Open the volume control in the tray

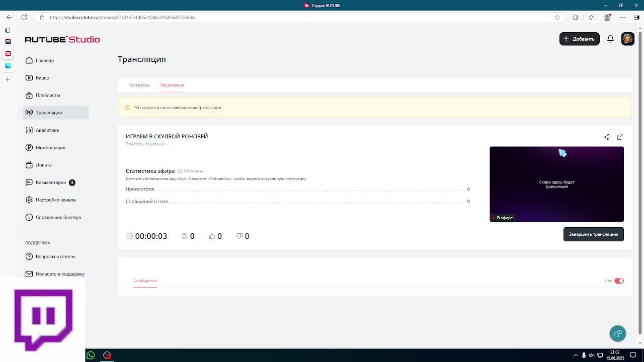[592, 355]
